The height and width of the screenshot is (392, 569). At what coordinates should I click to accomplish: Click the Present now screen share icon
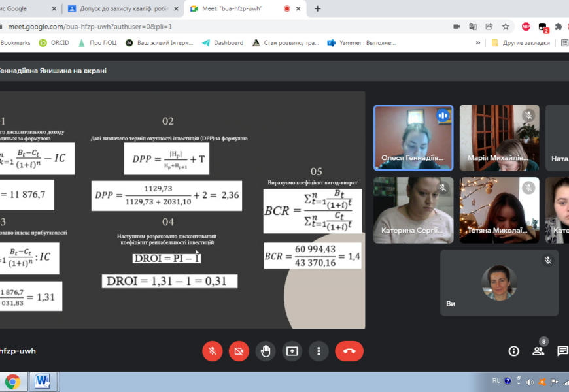[x=292, y=351]
